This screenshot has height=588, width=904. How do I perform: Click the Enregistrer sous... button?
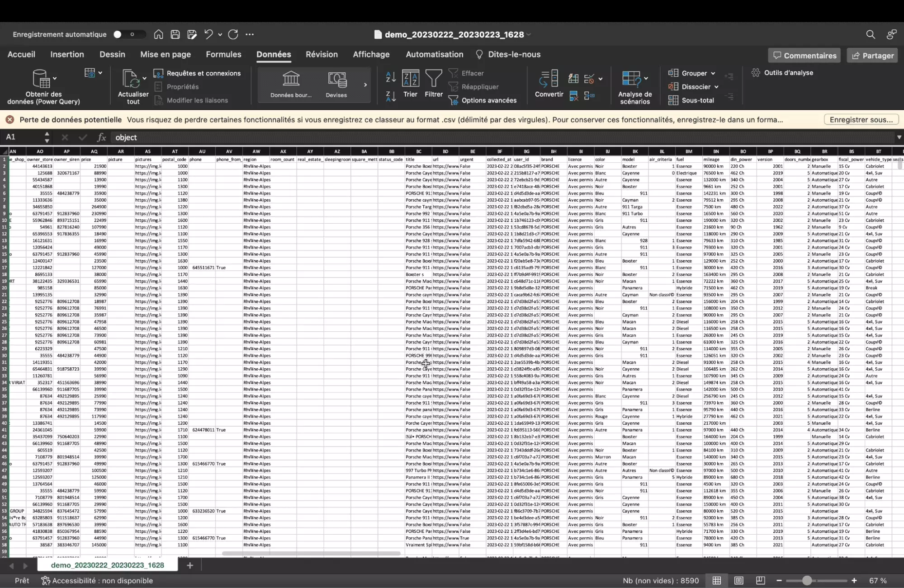click(861, 120)
